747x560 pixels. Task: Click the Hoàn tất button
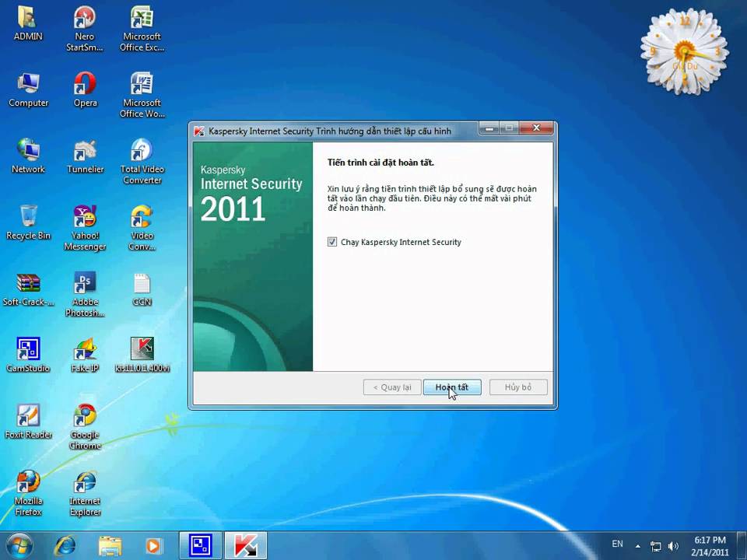(452, 387)
